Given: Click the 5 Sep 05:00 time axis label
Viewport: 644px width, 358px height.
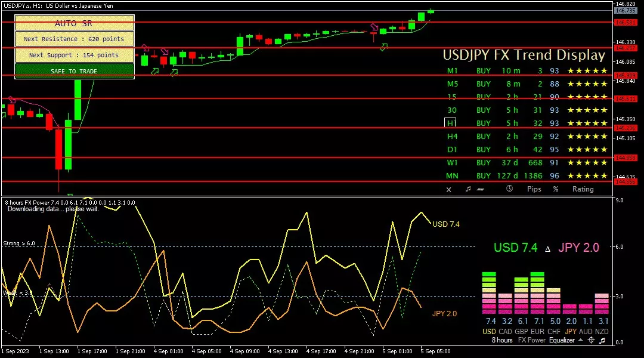Looking at the screenshot, I should [x=435, y=351].
